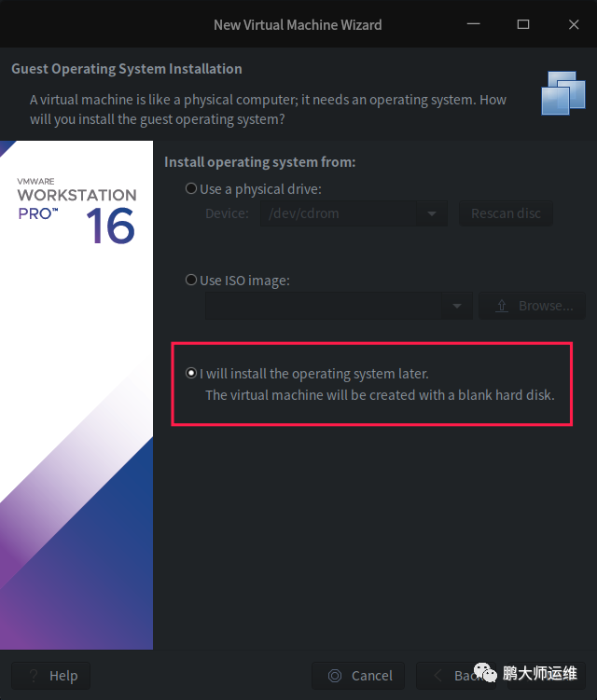The height and width of the screenshot is (700, 597).
Task: Click the VMware Workstation Pro 16 logo
Action: tap(76, 211)
